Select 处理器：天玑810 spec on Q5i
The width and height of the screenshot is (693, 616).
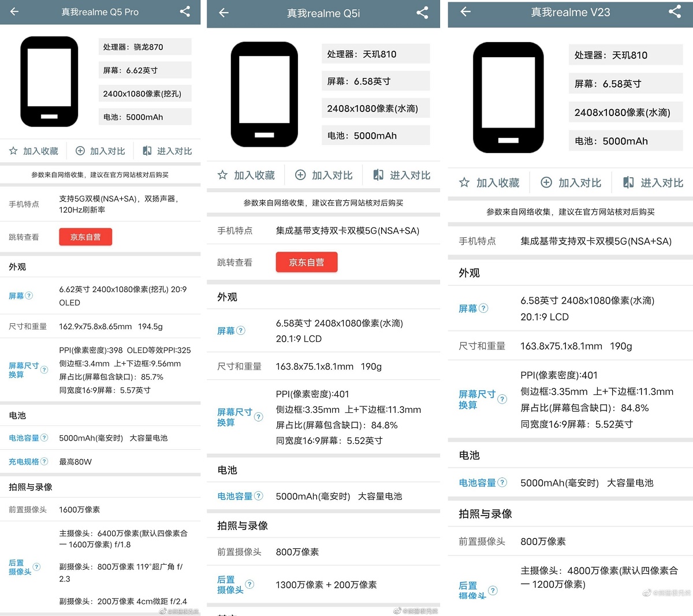coord(376,54)
